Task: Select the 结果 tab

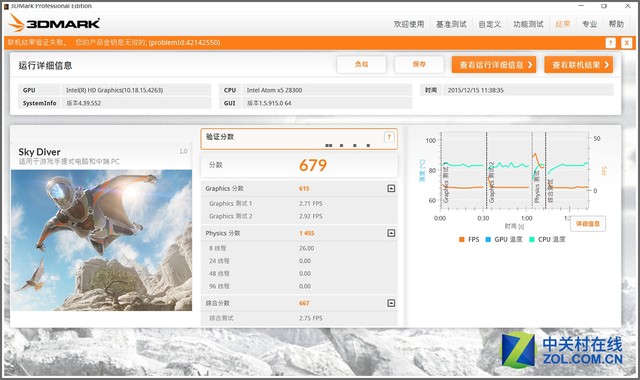Action: point(562,24)
